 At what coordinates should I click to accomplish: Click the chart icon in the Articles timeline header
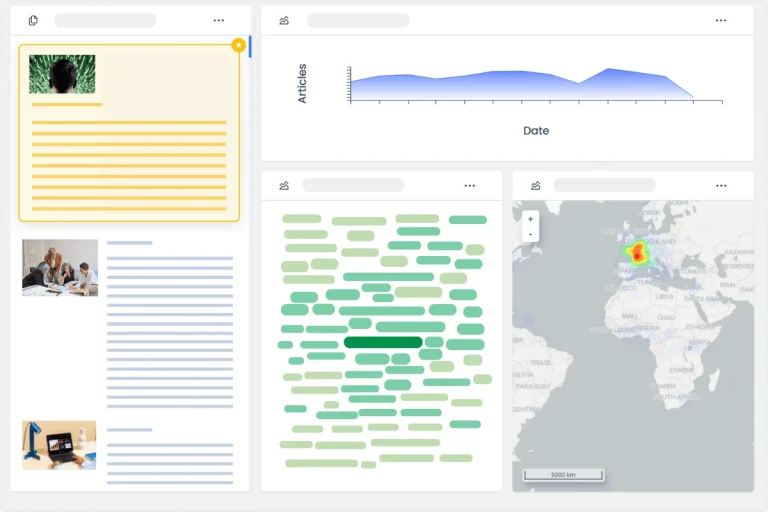click(x=285, y=20)
